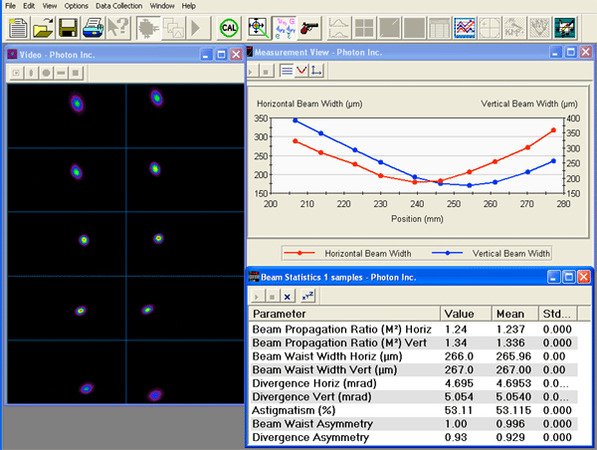
Task: Toggle the red V fit button in Measurement View
Action: (302, 70)
